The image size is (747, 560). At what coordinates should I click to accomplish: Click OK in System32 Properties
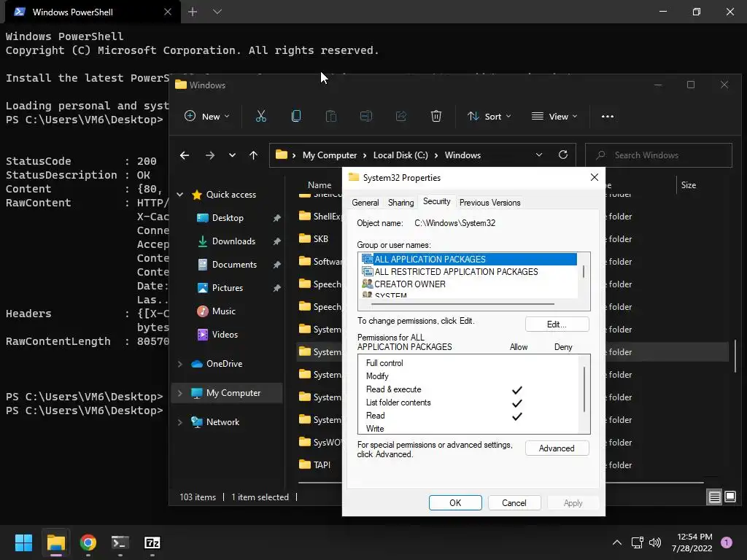455,503
